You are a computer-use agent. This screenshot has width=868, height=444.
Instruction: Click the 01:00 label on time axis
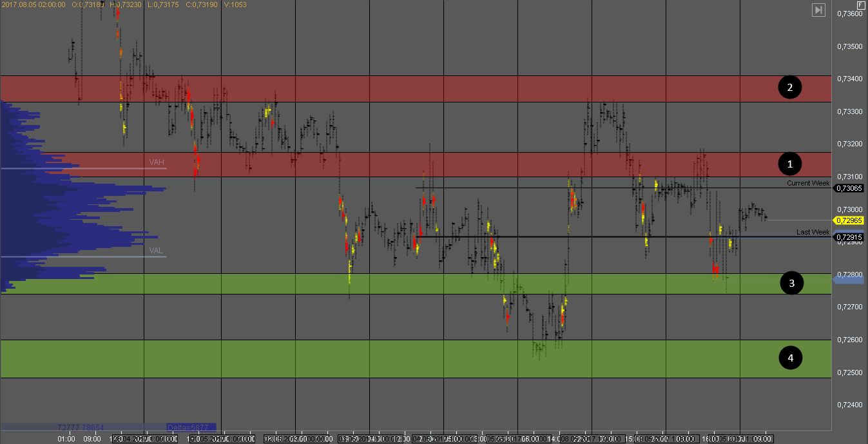coord(66,439)
